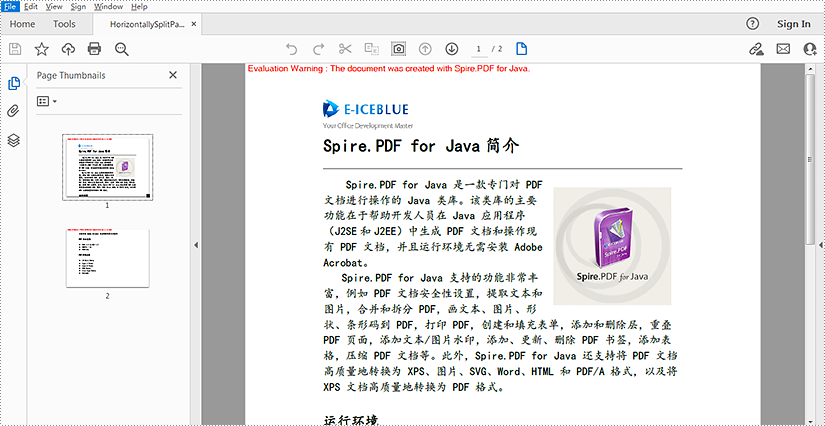825x426 pixels.
Task: Click the 'Spire.PDF for Java 简介' heading
Action: (x=421, y=146)
